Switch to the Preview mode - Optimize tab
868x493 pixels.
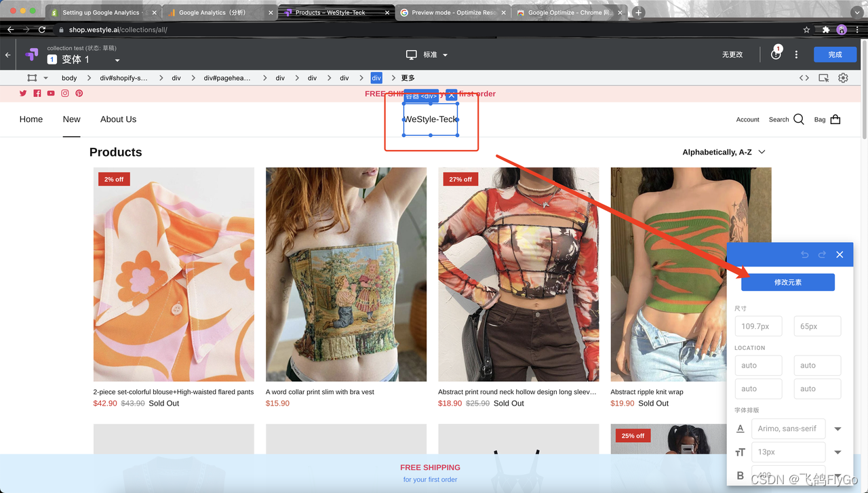452,12
